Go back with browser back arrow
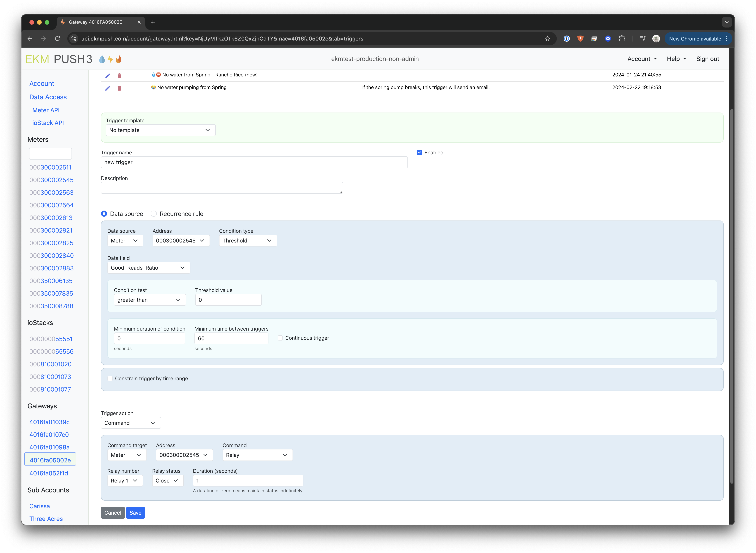Image resolution: width=756 pixels, height=553 pixels. click(x=30, y=39)
